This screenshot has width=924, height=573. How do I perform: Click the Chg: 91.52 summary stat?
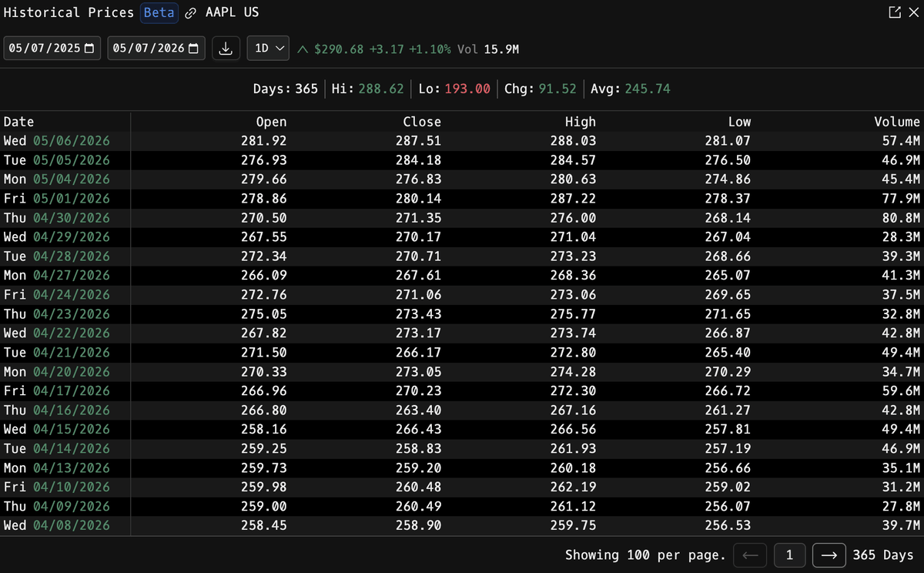[x=541, y=89]
